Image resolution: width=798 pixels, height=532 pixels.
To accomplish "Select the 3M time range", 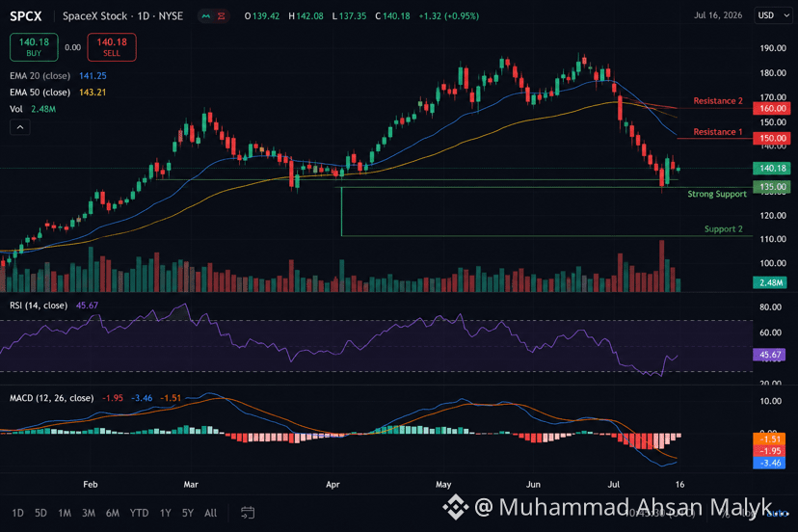I will pos(89,513).
